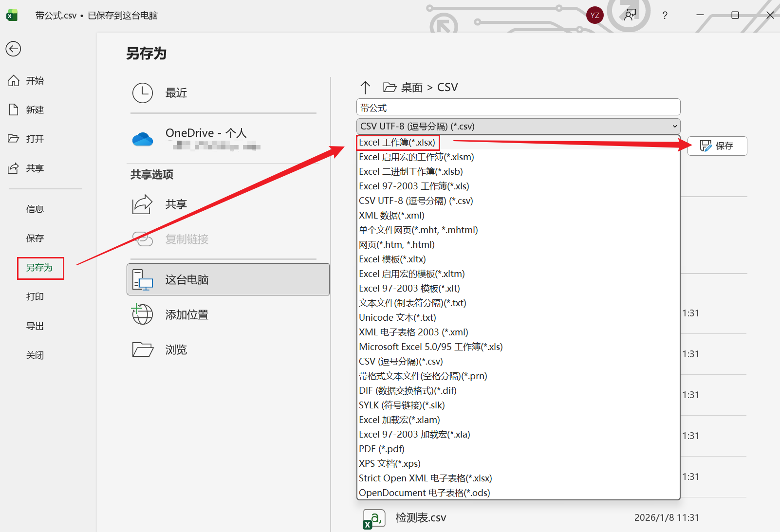Choose PDF (*.pdf) from the format list

[x=381, y=449]
